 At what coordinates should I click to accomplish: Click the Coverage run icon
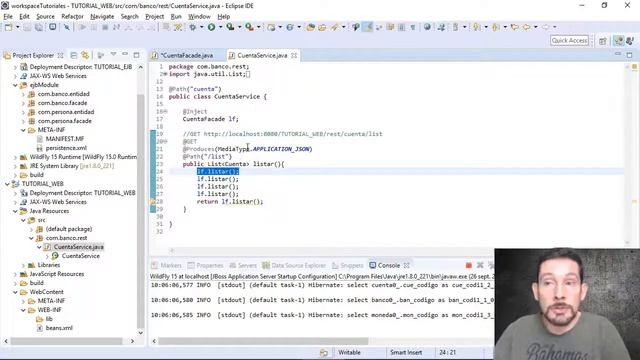pyautogui.click(x=231, y=27)
